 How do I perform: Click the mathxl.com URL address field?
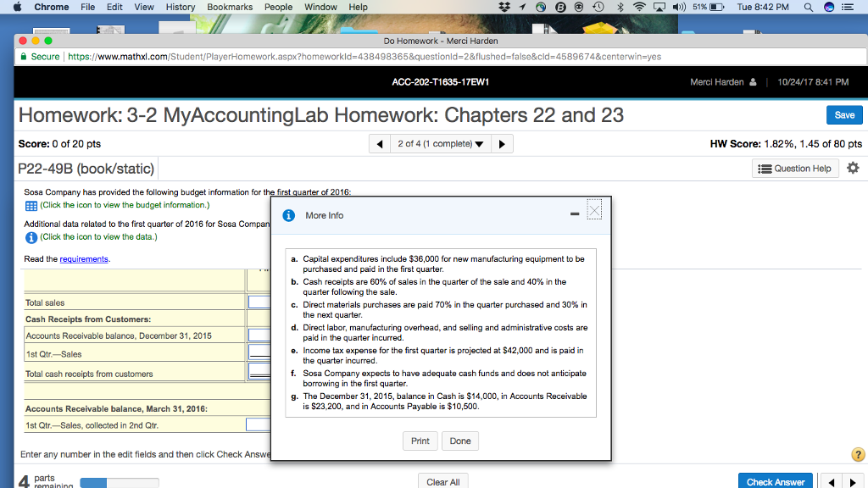(364, 57)
